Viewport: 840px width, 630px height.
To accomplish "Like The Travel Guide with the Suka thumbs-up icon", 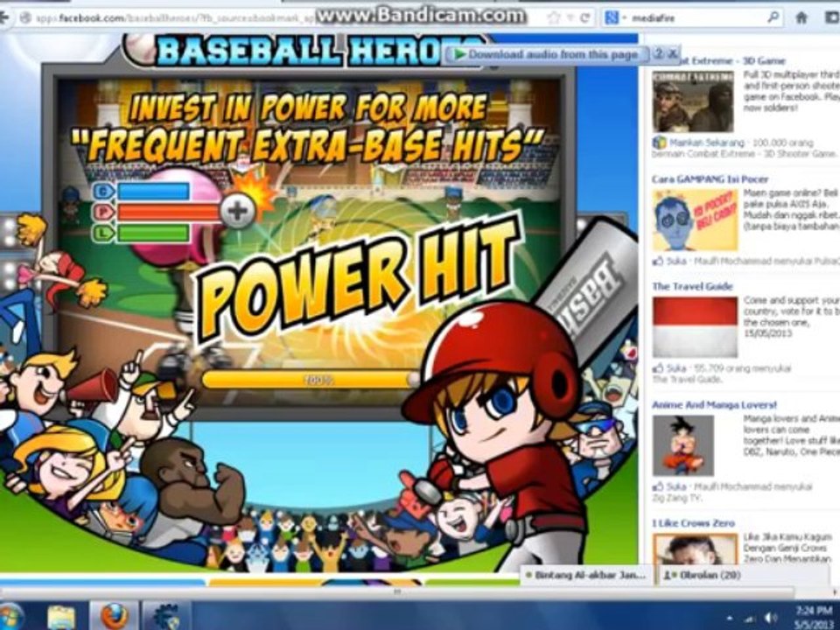I will point(658,368).
